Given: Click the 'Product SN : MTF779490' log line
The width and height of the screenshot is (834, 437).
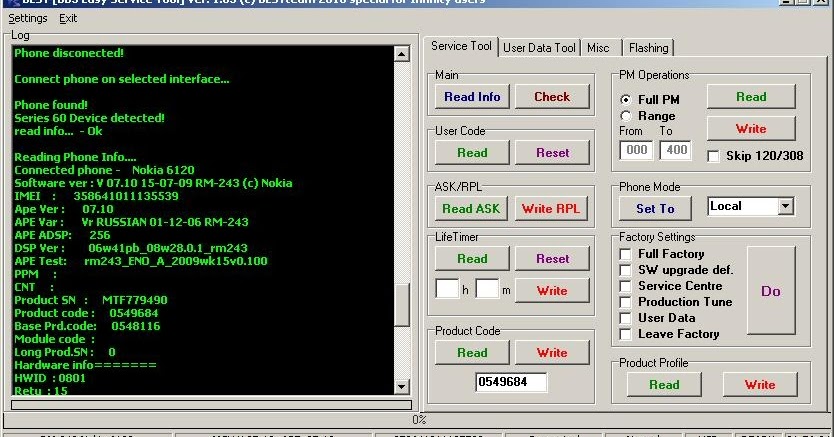Looking at the screenshot, I should [x=90, y=300].
